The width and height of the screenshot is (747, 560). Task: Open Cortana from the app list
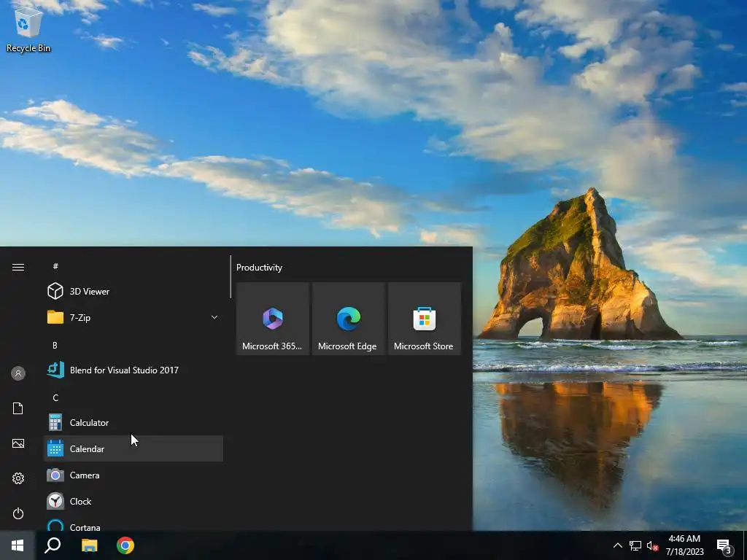(133, 524)
